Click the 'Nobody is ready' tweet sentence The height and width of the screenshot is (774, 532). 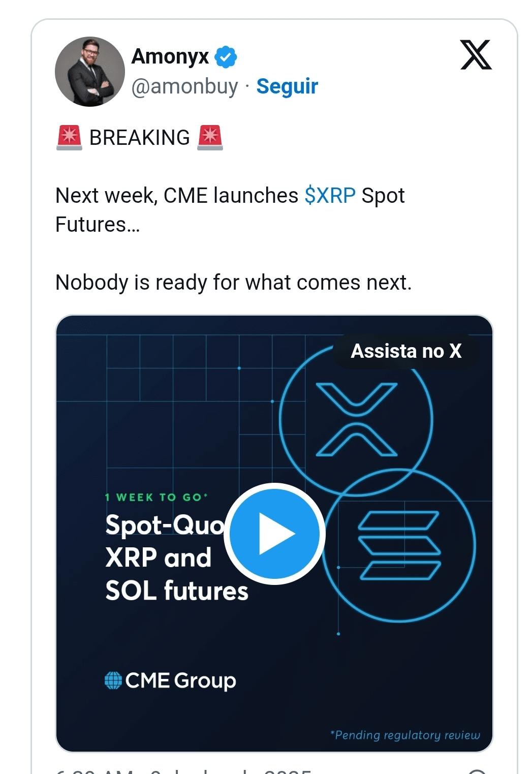[233, 283]
